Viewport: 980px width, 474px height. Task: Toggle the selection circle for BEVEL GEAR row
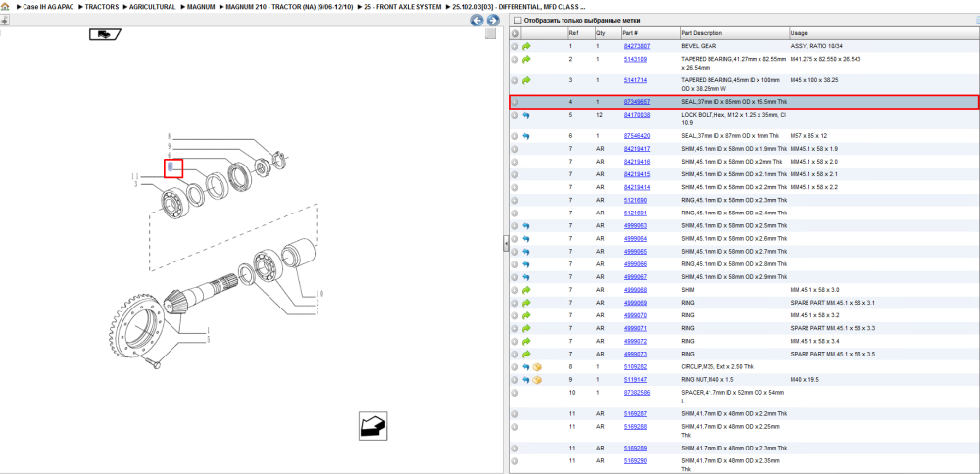click(515, 46)
